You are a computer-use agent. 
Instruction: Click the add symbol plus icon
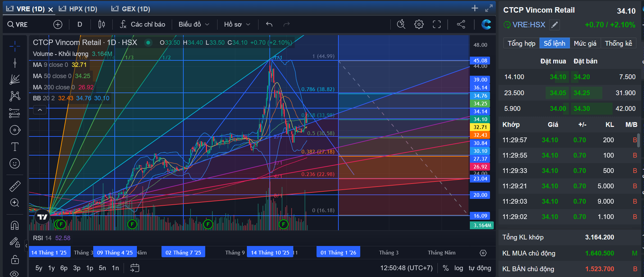pos(58,25)
